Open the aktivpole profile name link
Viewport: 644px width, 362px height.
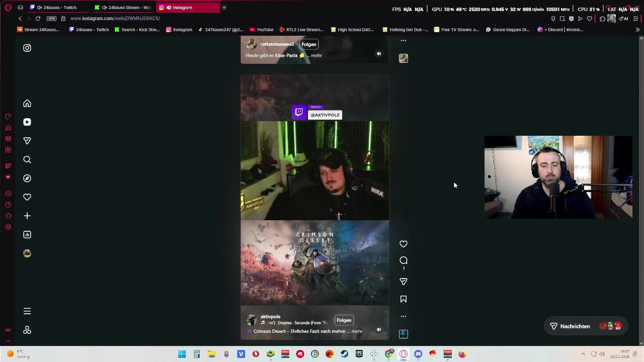tap(271, 317)
